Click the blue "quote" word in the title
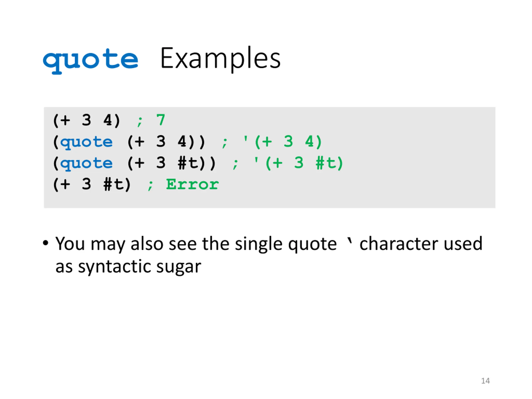The width and height of the screenshot is (532, 399). click(90, 60)
